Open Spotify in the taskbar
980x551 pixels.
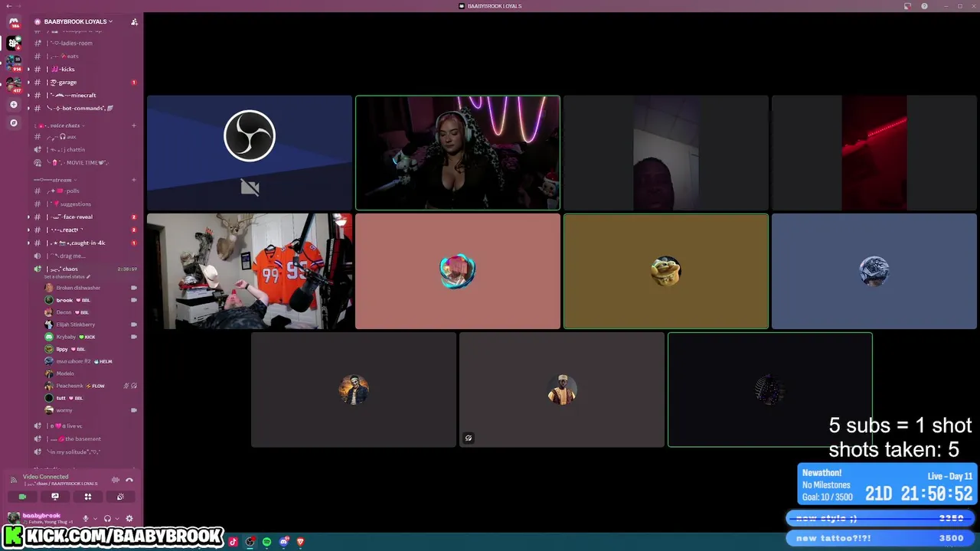coord(266,542)
